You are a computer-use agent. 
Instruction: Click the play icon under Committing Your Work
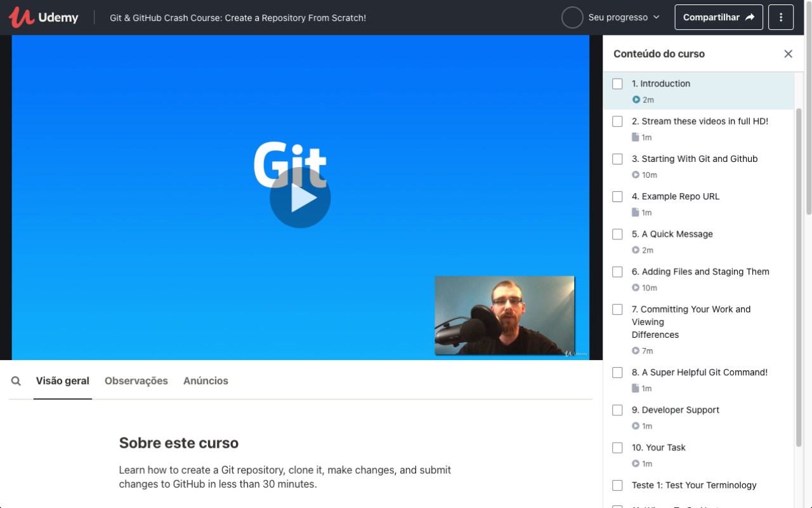click(x=636, y=351)
